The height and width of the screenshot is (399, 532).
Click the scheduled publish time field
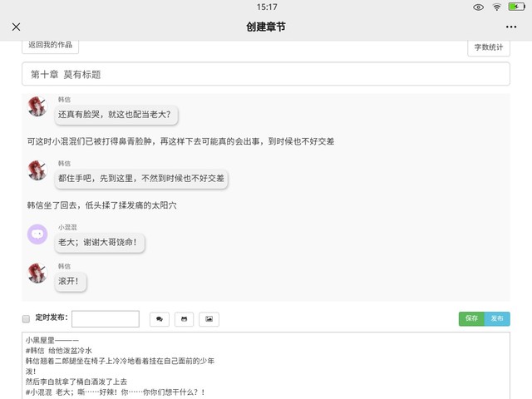[106, 319]
